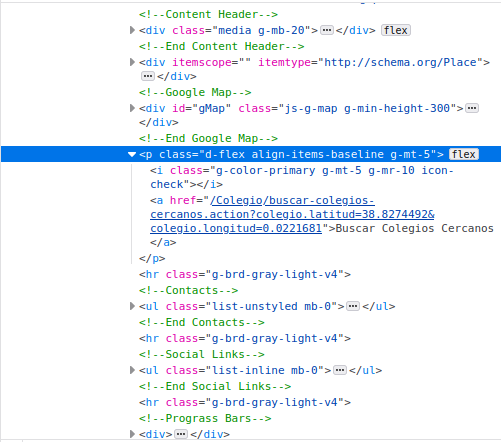The height and width of the screenshot is (442, 501).
Task: Expand the media g-mb-20 div node
Action: click(132, 30)
